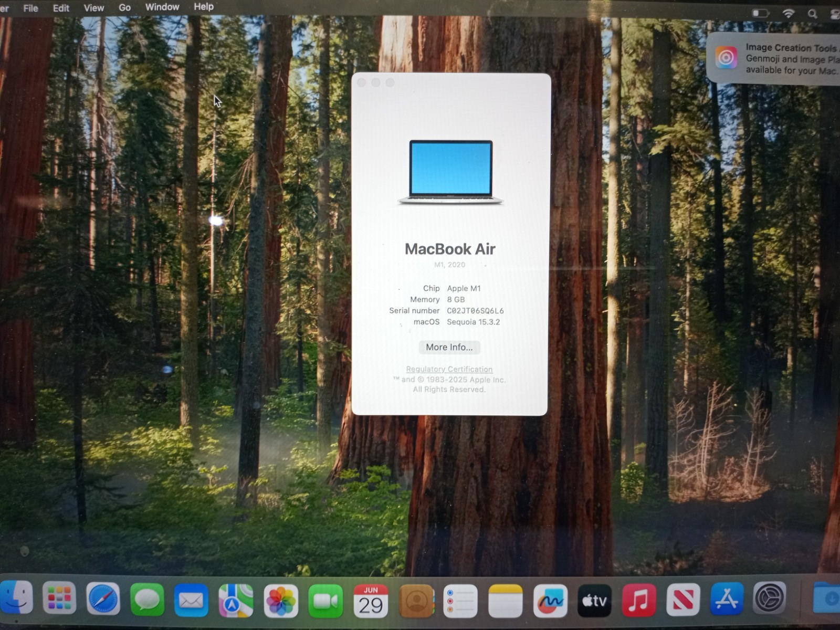
Task: Open the Go menu
Action: point(124,7)
